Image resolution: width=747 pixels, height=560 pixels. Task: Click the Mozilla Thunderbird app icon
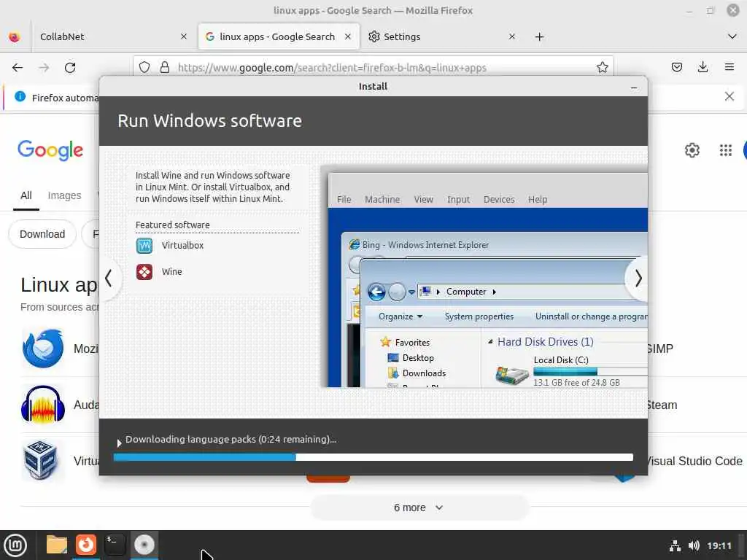(43, 348)
